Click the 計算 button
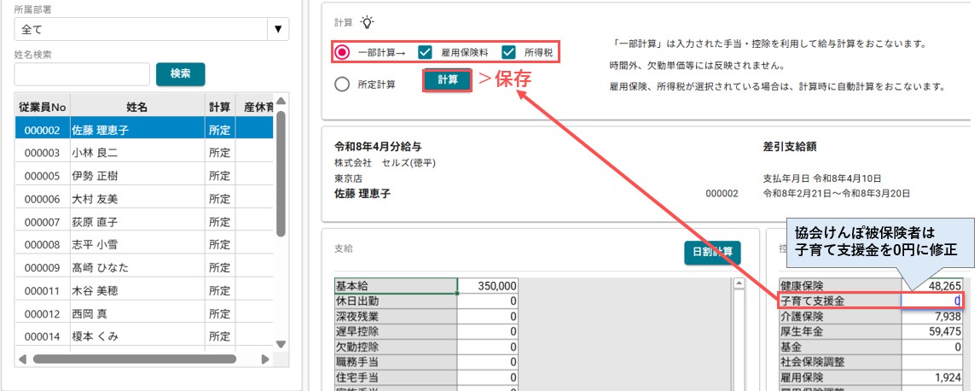Image resolution: width=980 pixels, height=391 pixels. coord(447,80)
